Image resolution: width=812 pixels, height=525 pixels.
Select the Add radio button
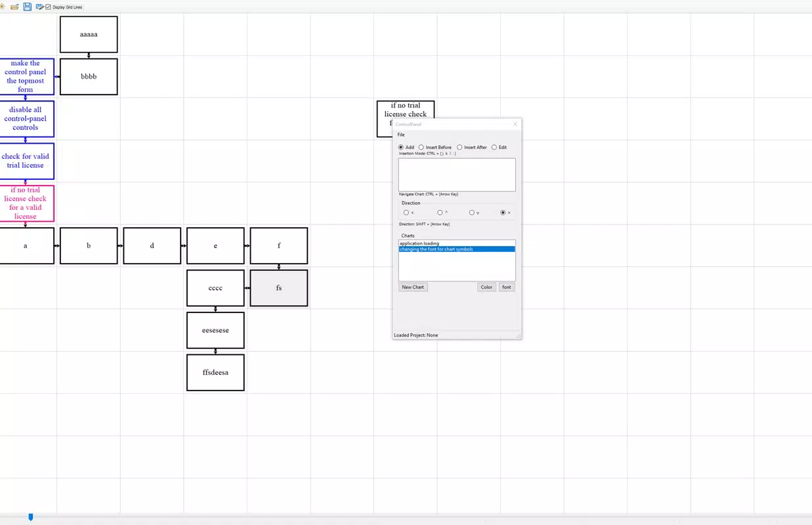click(x=401, y=147)
